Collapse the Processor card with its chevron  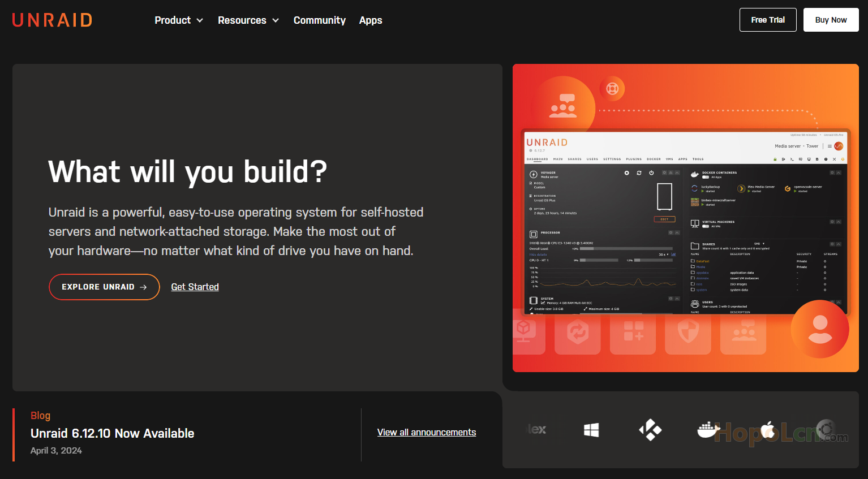(677, 232)
